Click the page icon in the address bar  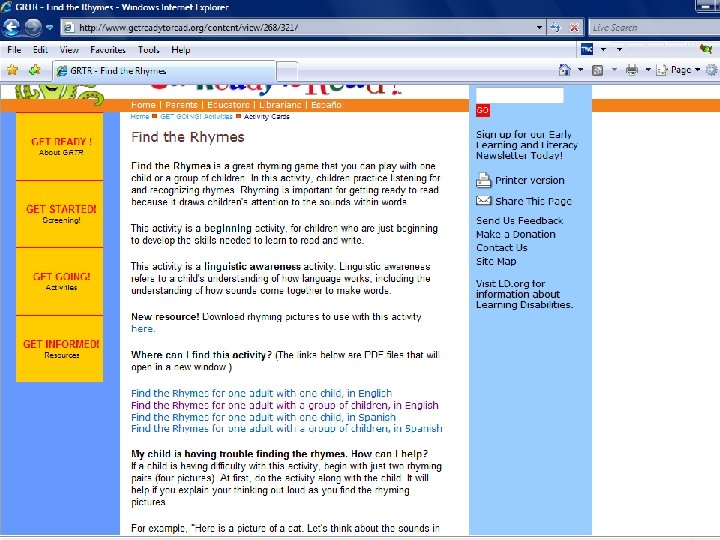[69, 28]
